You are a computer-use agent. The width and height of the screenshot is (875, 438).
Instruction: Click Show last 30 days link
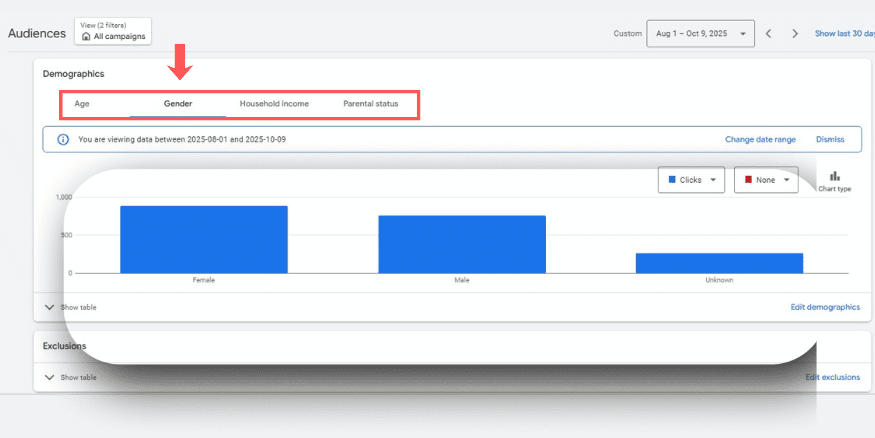pyautogui.click(x=844, y=33)
